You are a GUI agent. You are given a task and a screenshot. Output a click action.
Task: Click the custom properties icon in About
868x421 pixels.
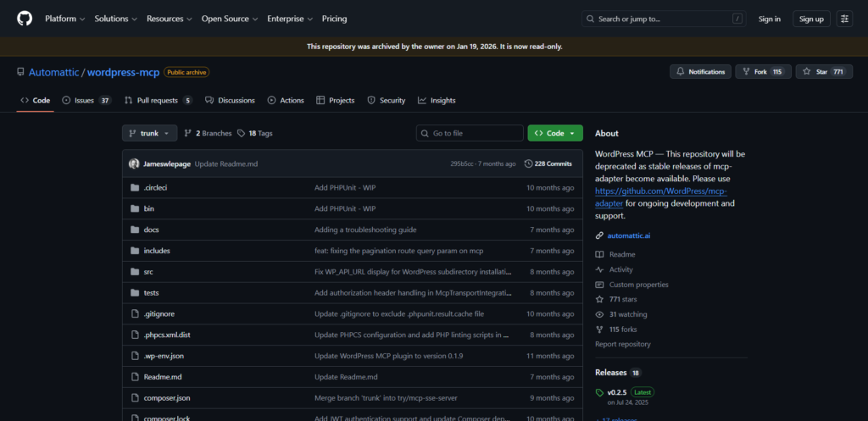click(599, 285)
